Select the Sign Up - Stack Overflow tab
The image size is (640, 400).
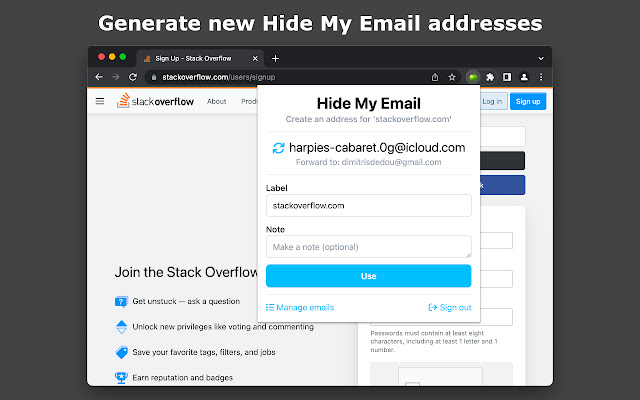(200, 58)
